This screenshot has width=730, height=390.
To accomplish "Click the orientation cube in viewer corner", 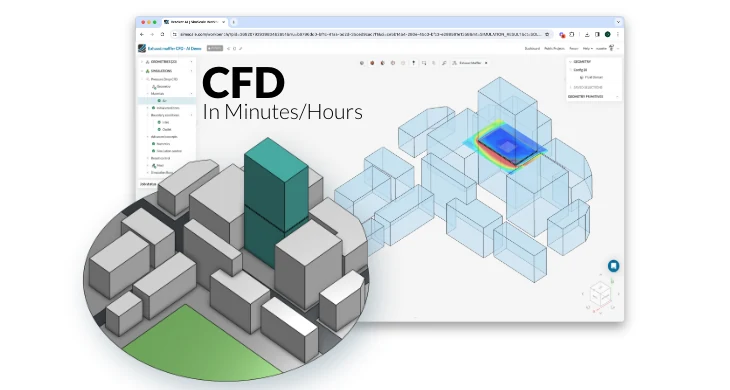I will (600, 294).
